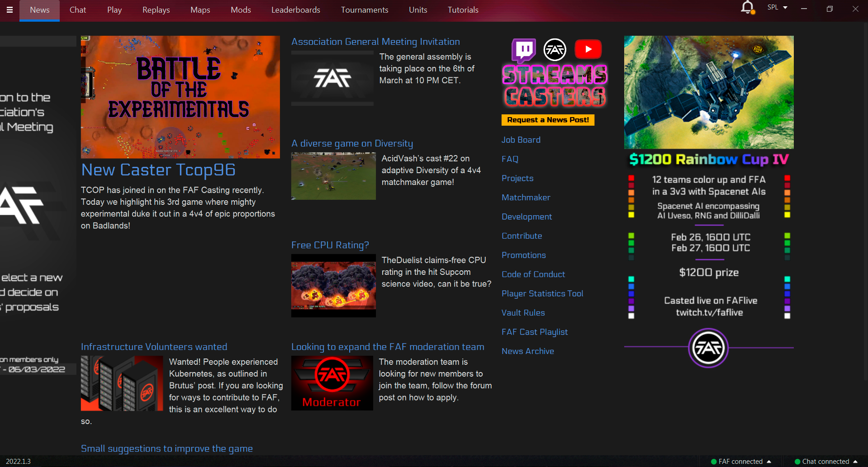Open the Code of Conduct link
Viewport: 868px width, 467px height.
pyautogui.click(x=533, y=274)
